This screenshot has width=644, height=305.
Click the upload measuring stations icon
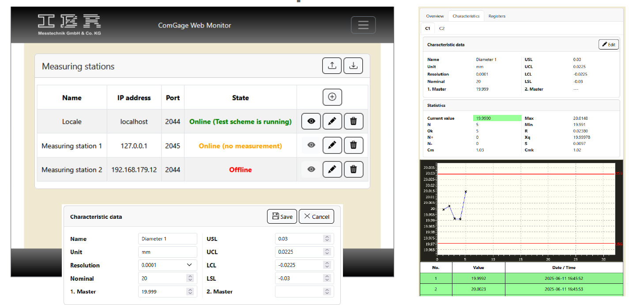click(331, 65)
